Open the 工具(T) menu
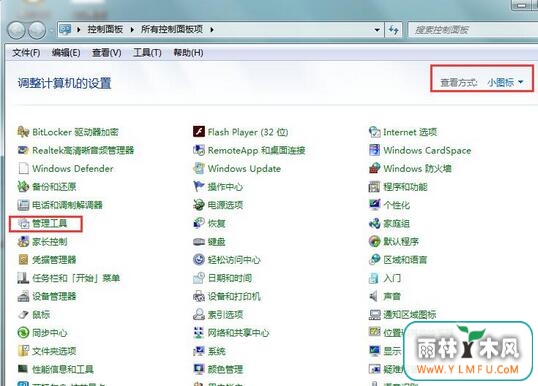 147,53
